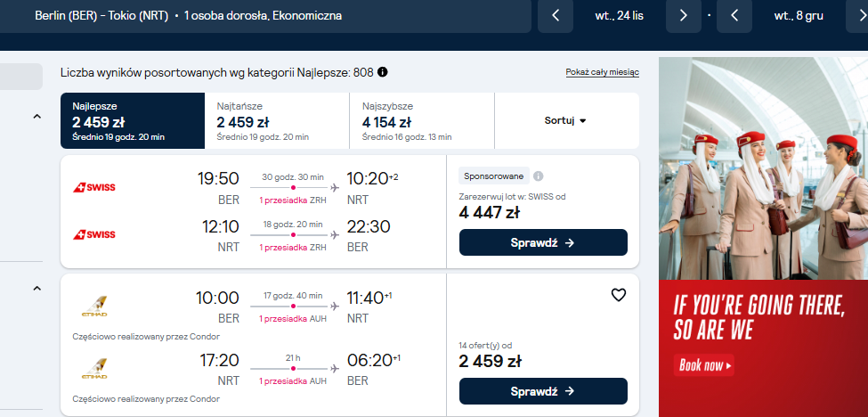The image size is (868, 417).
Task: Go to next return date after wt., 8 gru
Action: 858,16
